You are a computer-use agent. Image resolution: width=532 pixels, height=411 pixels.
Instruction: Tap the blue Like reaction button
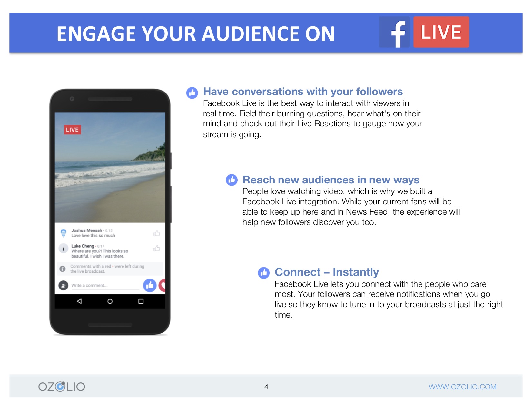click(150, 285)
